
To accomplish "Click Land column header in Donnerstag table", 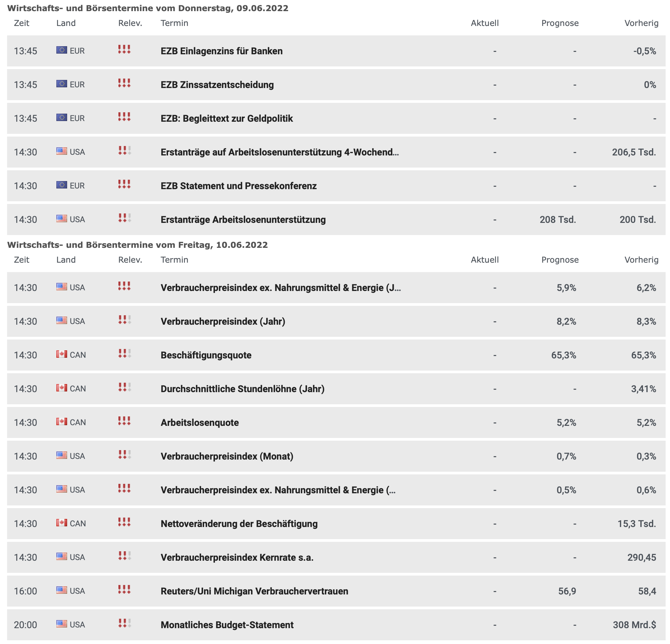I will 66,23.
